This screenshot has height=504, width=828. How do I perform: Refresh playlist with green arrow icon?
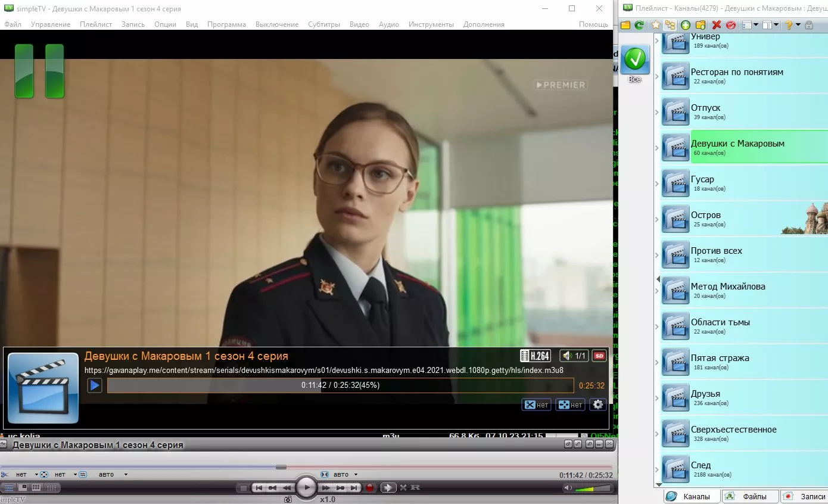point(639,25)
